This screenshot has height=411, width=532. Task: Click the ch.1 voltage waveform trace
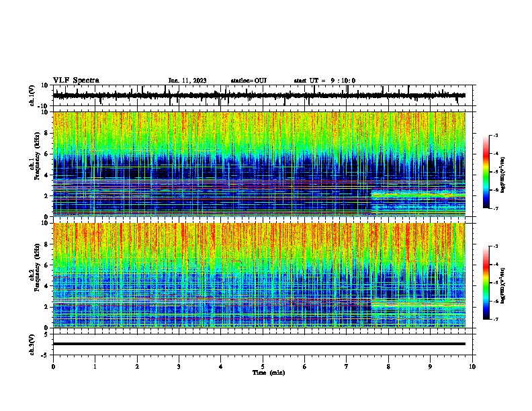pyautogui.click(x=259, y=95)
